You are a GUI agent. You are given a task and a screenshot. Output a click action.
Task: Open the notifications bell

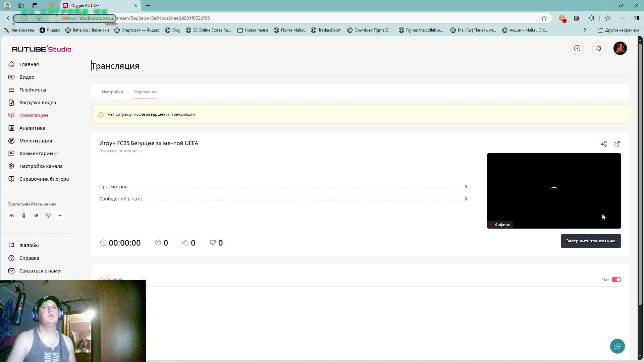(598, 48)
